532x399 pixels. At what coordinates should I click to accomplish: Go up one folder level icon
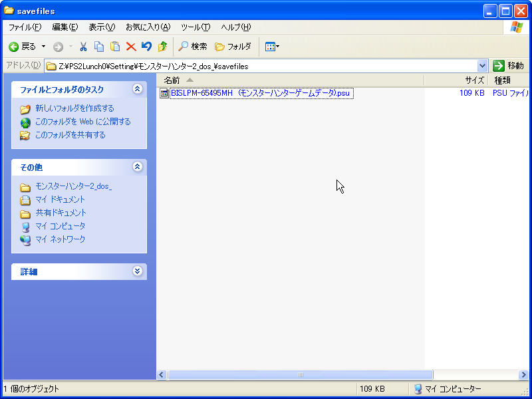point(162,47)
